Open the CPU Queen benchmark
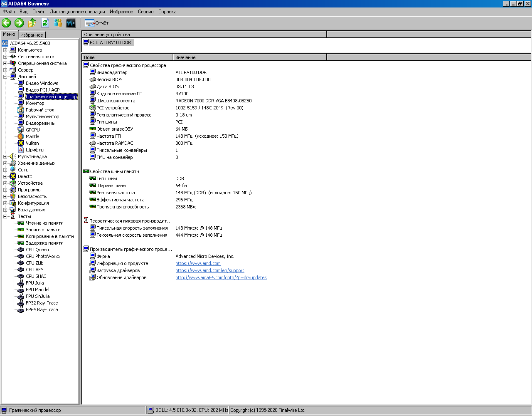Image resolution: width=532 pixels, height=416 pixels. tap(37, 250)
